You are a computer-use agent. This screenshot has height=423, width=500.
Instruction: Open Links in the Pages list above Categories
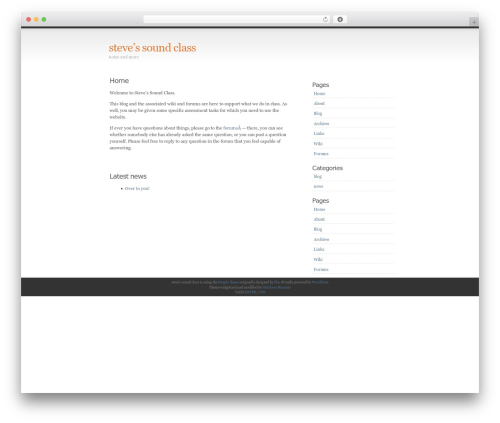(x=319, y=133)
